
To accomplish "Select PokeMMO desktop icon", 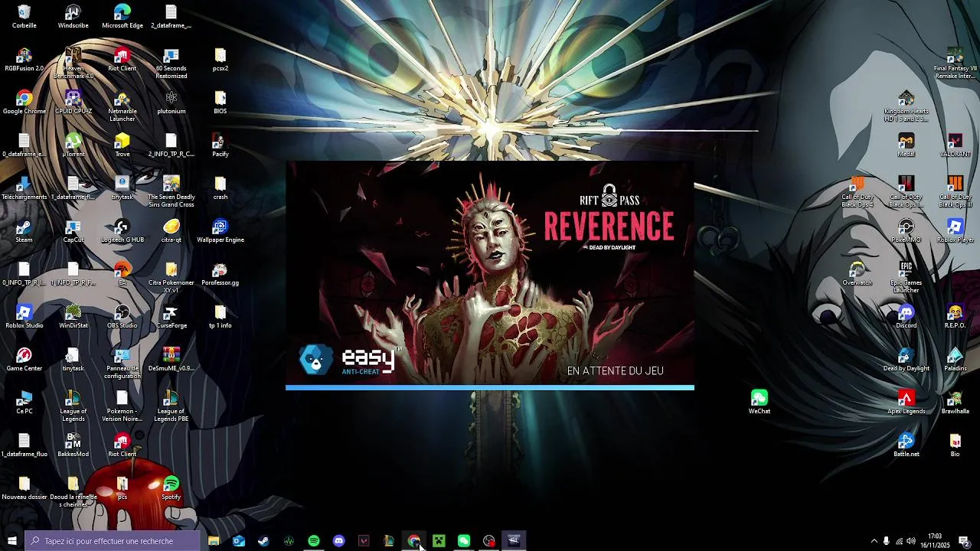I will [x=906, y=231].
